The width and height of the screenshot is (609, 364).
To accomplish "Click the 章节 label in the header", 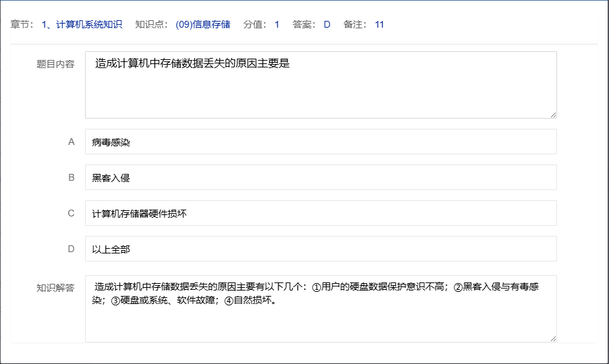I will [23, 25].
